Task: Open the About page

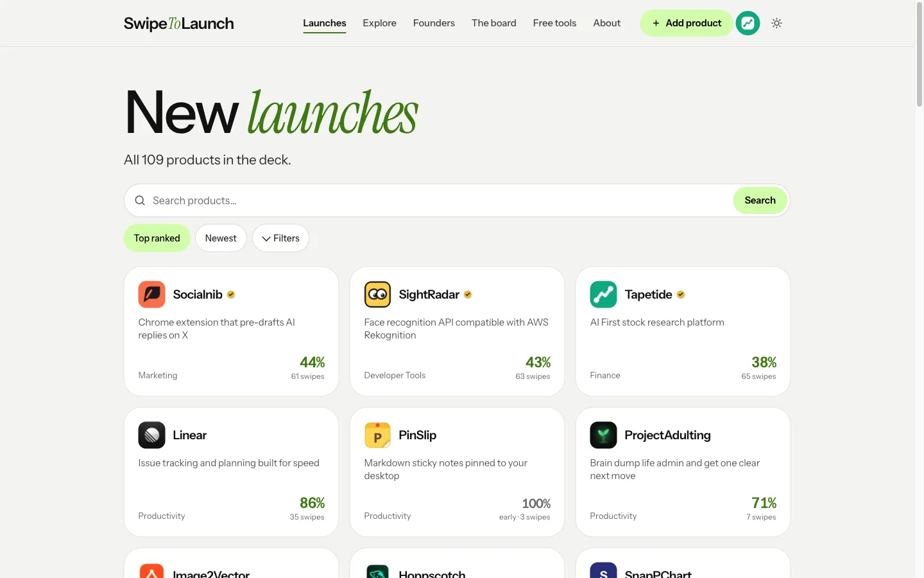Action: (x=606, y=23)
